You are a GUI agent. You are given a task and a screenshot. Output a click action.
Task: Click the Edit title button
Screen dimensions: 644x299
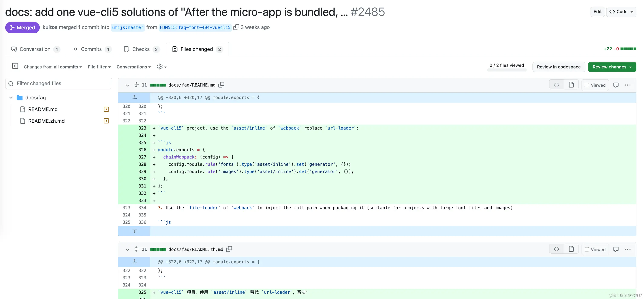(598, 12)
